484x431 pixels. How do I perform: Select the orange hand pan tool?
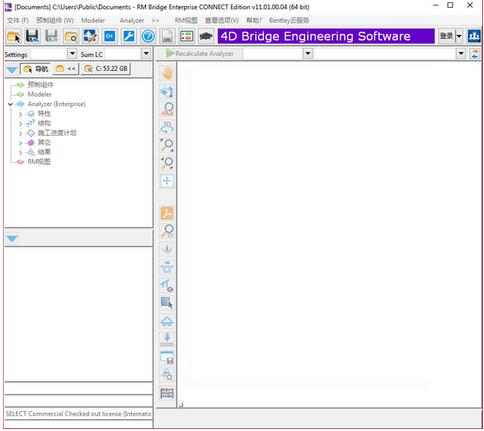click(167, 73)
